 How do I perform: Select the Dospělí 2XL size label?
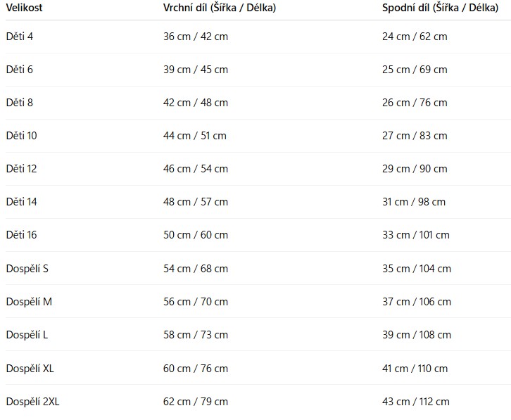coord(32,402)
